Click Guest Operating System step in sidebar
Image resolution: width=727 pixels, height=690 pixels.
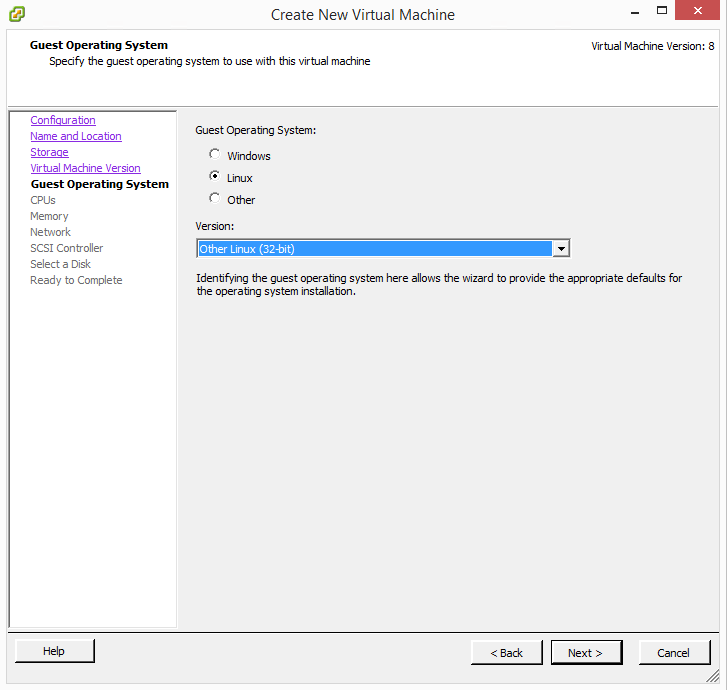100,184
